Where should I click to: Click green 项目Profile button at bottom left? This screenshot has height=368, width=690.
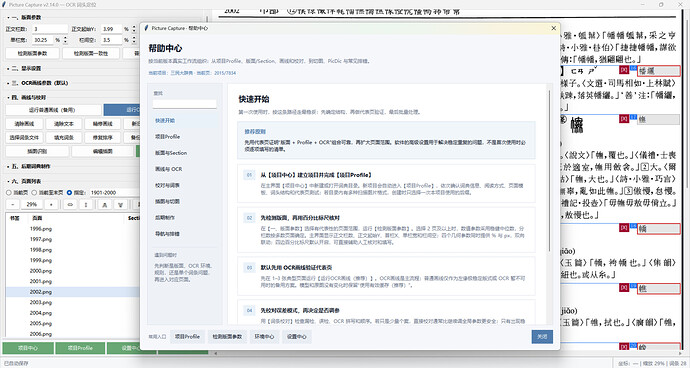pyautogui.click(x=80, y=348)
